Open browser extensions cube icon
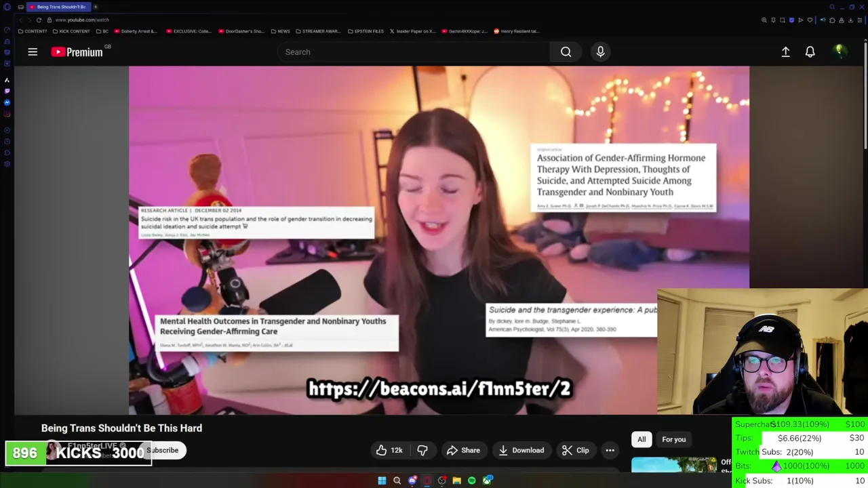Viewport: 868px width, 488px height. point(832,20)
